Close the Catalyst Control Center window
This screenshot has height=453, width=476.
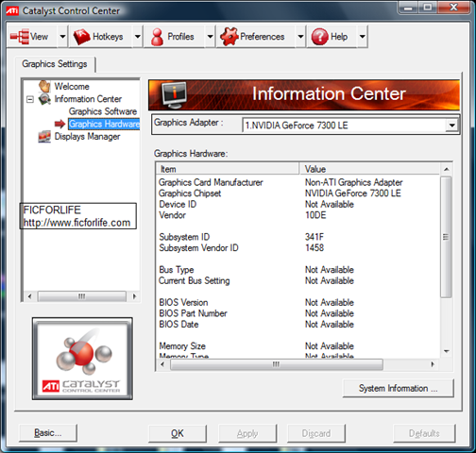(453, 8)
